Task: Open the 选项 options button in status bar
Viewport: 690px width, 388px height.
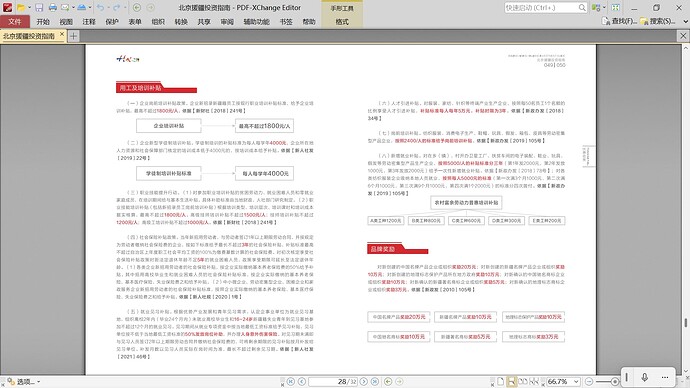Action: [23, 381]
